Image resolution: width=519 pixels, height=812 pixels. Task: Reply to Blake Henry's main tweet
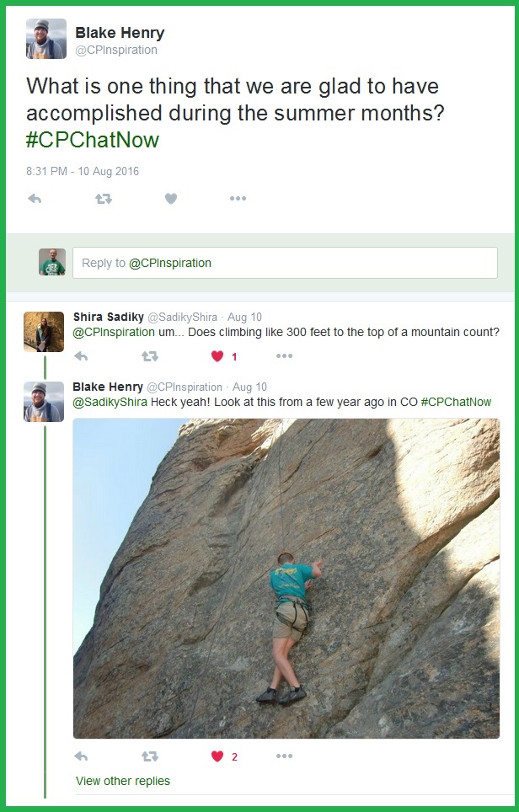pos(35,199)
